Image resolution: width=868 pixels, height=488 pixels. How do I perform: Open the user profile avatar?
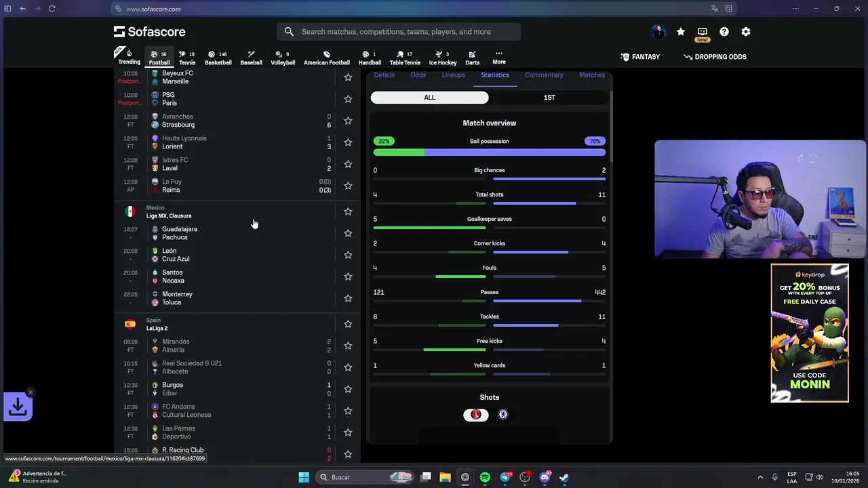click(658, 32)
